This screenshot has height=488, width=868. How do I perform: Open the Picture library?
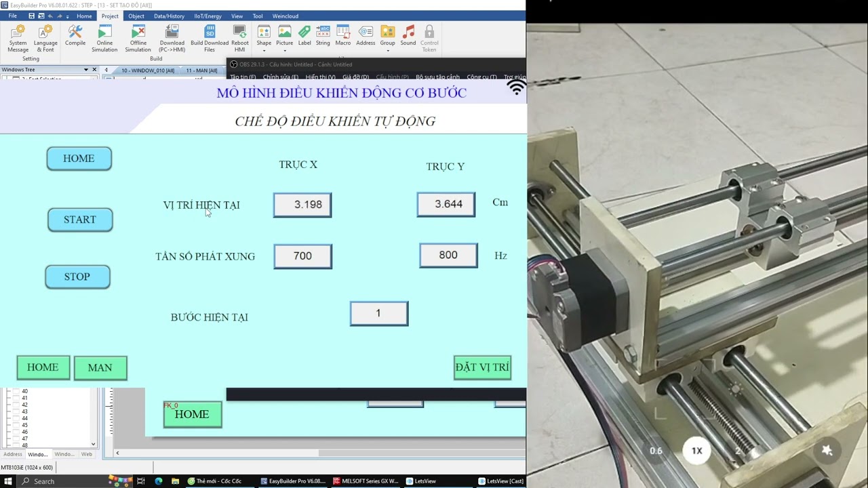pyautogui.click(x=285, y=36)
